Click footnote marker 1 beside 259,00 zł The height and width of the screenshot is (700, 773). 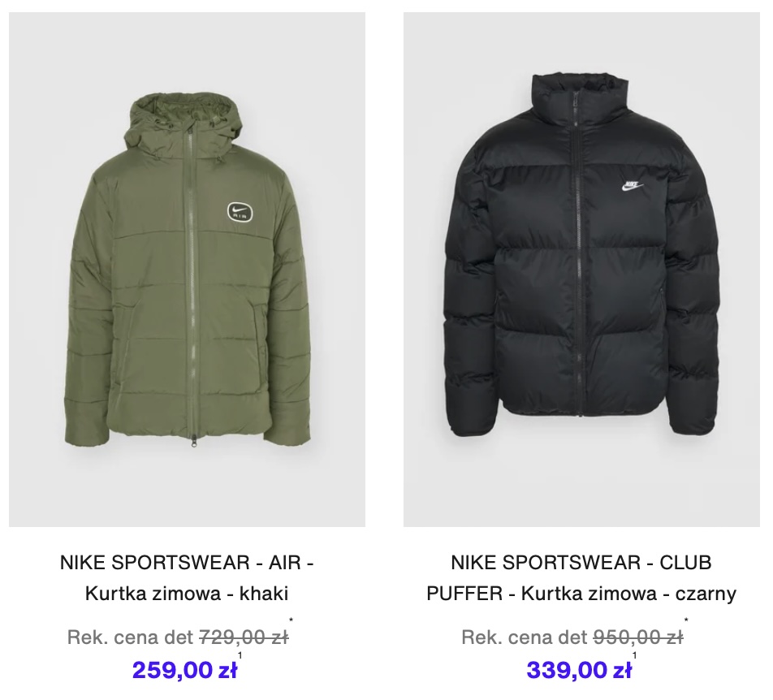(240, 655)
